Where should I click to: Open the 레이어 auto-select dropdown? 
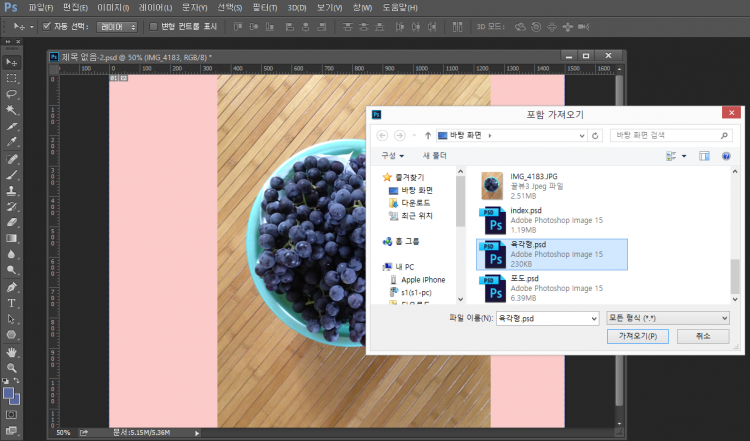(118, 26)
